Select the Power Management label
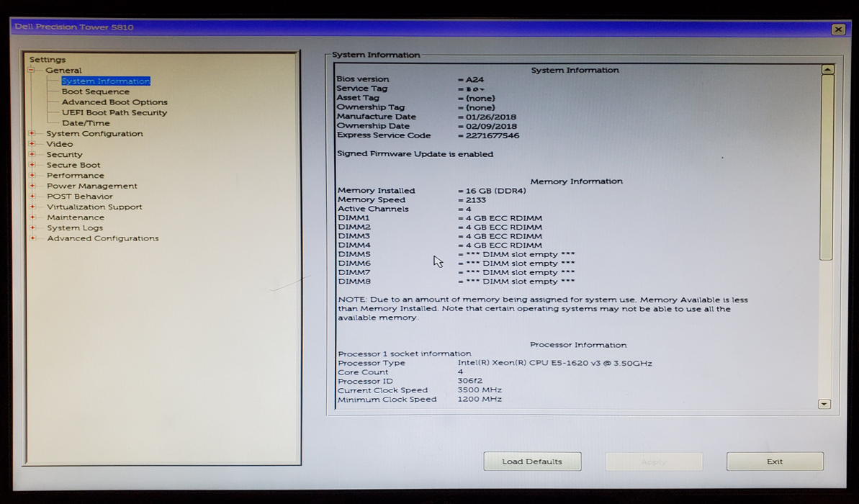The width and height of the screenshot is (859, 504). point(92,186)
